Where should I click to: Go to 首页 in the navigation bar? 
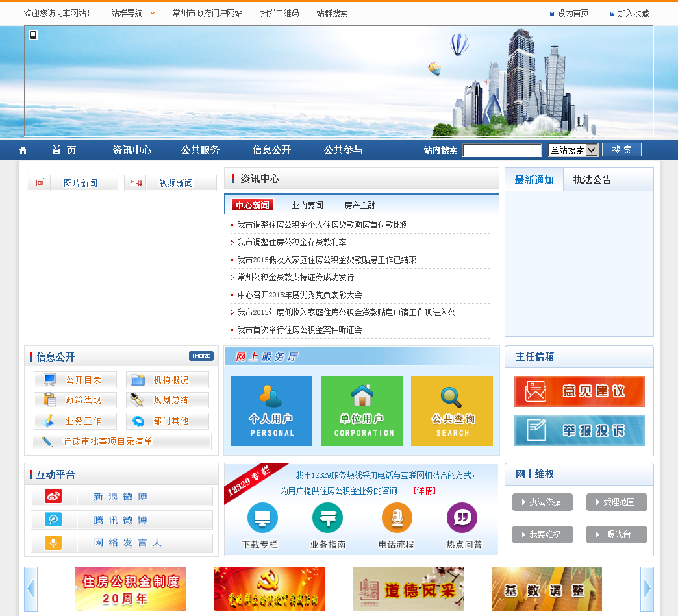pos(64,150)
